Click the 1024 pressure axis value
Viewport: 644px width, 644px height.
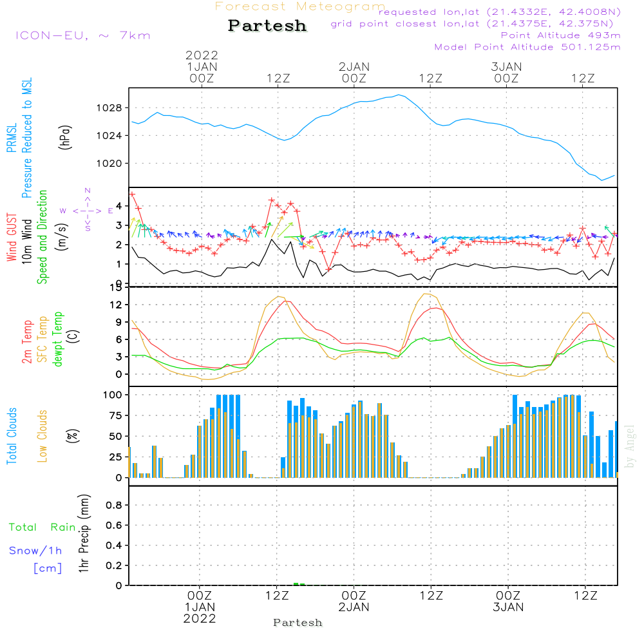pos(109,135)
